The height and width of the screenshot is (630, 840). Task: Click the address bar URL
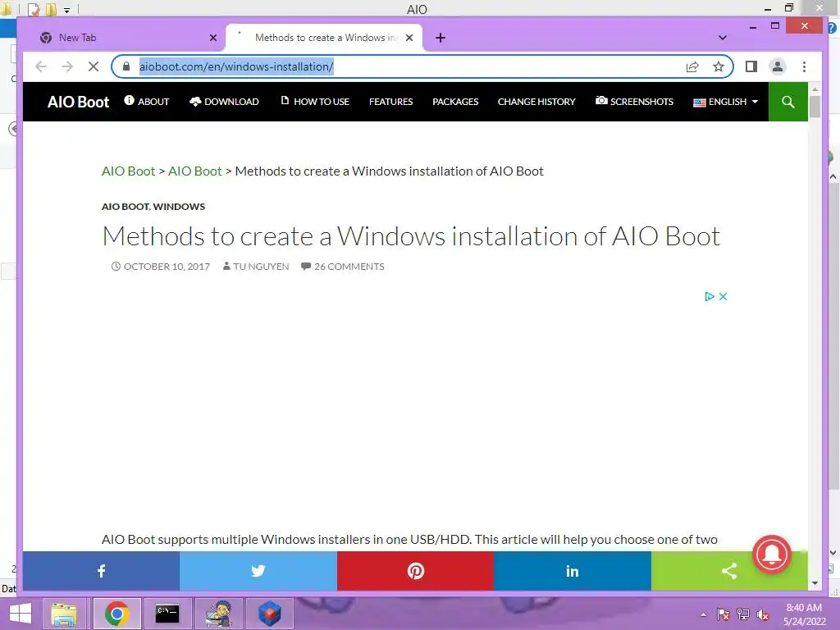click(236, 66)
